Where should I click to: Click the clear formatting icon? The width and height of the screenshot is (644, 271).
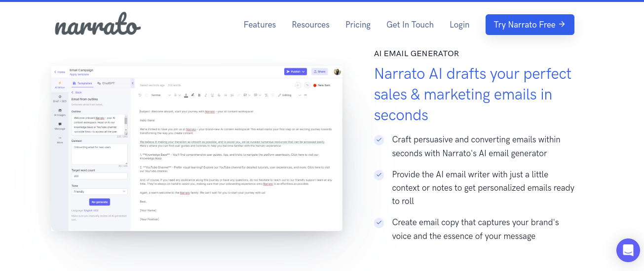coord(266,95)
